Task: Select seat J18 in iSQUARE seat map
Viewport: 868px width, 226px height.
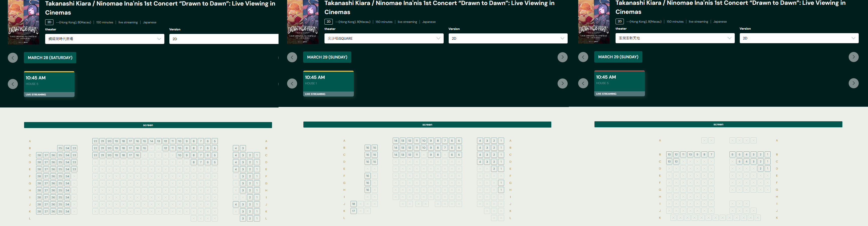Action: point(354,204)
